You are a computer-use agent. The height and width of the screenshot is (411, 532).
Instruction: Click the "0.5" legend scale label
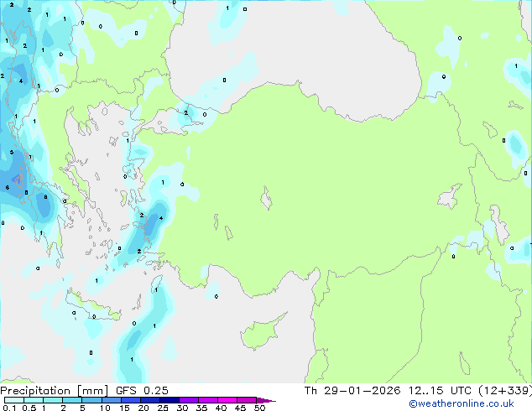point(29,408)
